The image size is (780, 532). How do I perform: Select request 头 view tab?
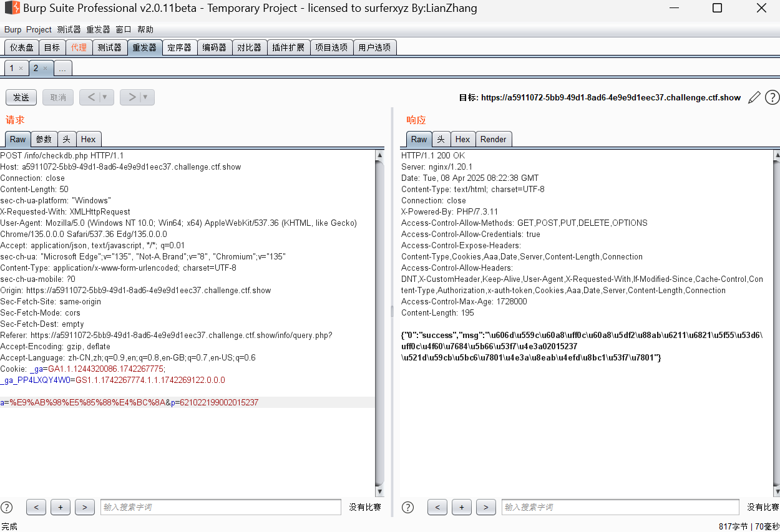coord(66,139)
